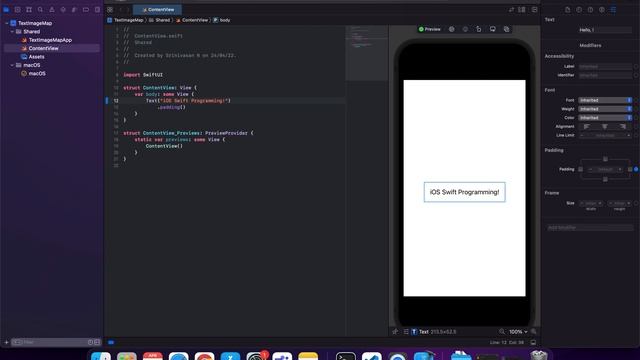Select the ContentView editor tab

tap(158, 9)
